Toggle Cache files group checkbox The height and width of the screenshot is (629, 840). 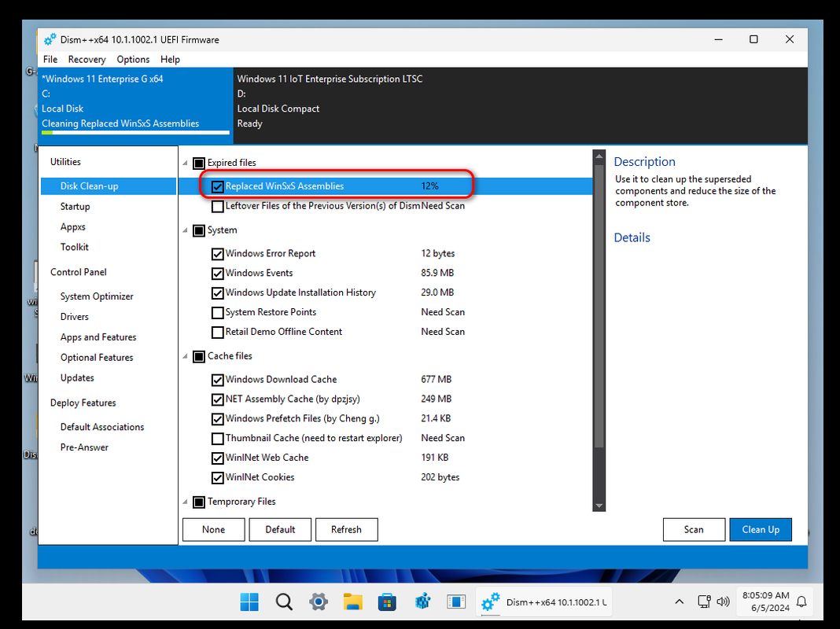pyautogui.click(x=199, y=356)
